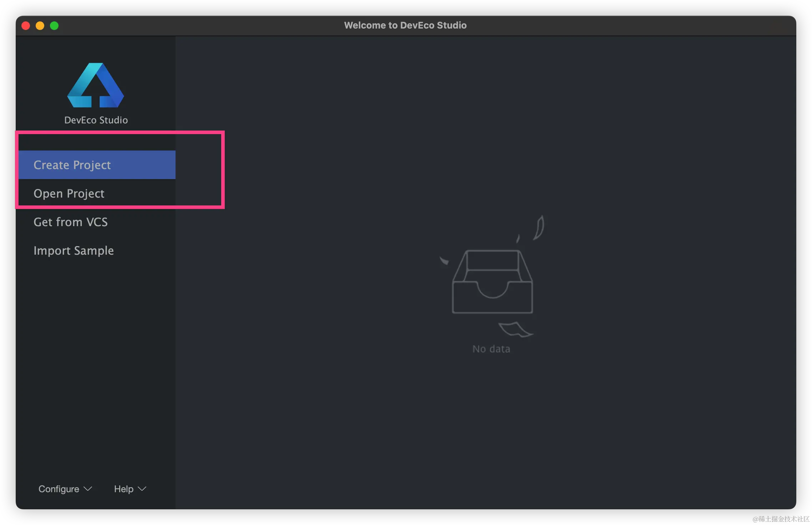
Task: Click the large feather above the inbox
Action: (539, 228)
